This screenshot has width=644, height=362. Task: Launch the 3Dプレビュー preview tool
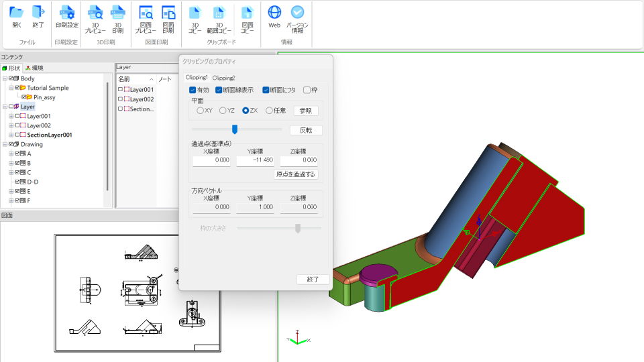point(95,16)
